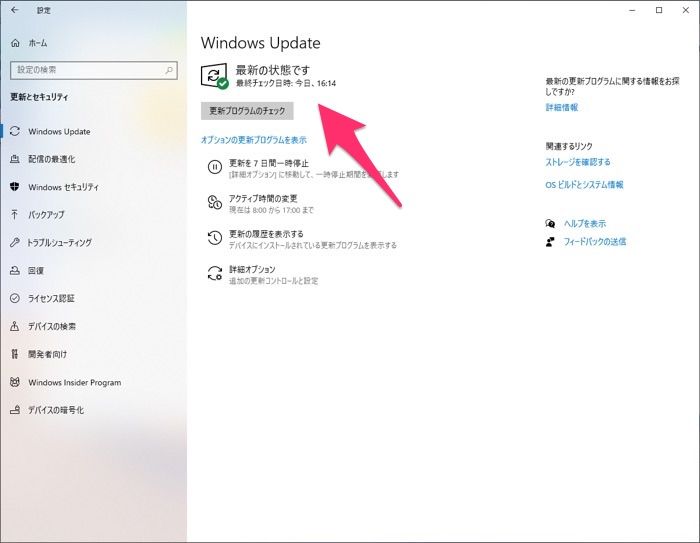Click the ヘルプを表示 link
The width and height of the screenshot is (700, 543).
click(585, 223)
